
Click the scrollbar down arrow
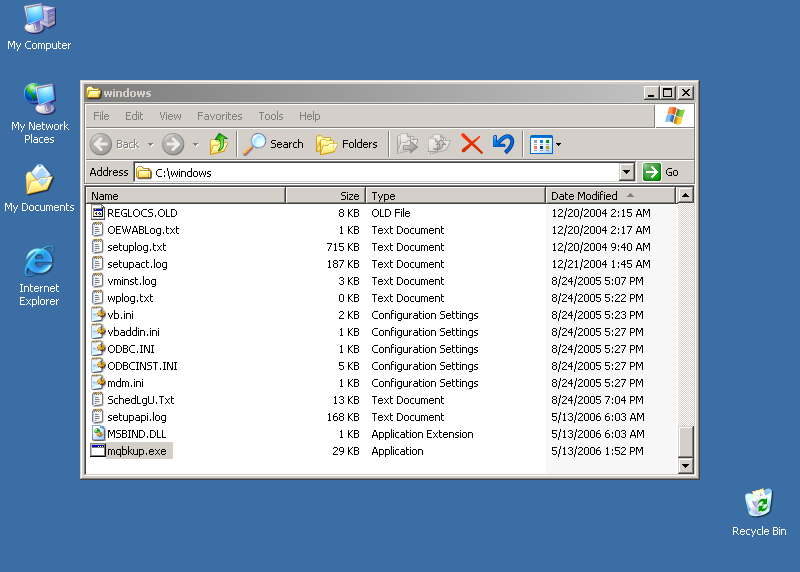click(685, 465)
